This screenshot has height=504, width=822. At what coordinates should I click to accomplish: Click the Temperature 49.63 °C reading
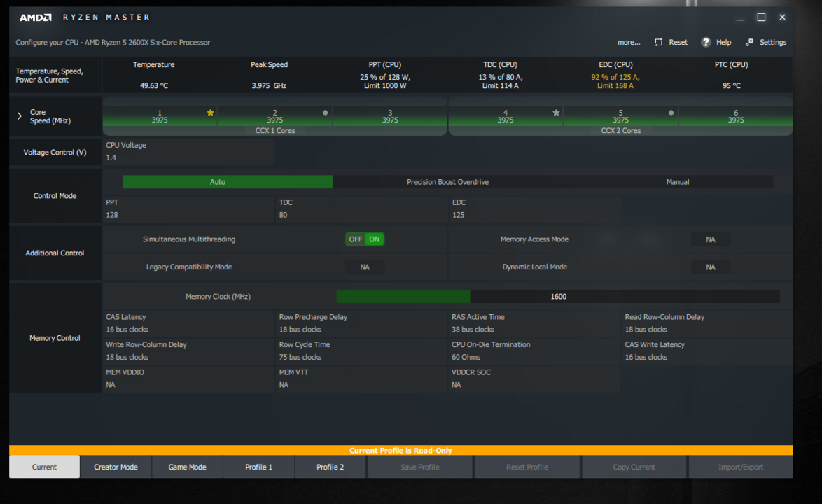pyautogui.click(x=154, y=85)
